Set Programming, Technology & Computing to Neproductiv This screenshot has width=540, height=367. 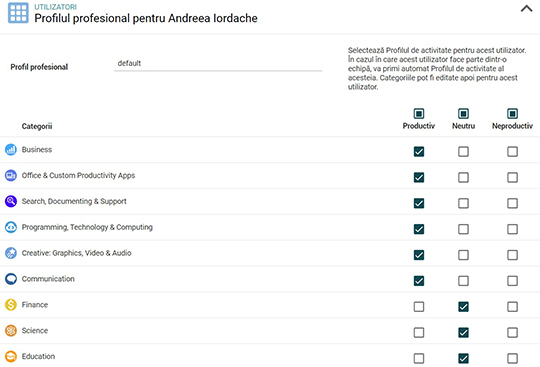click(x=512, y=229)
